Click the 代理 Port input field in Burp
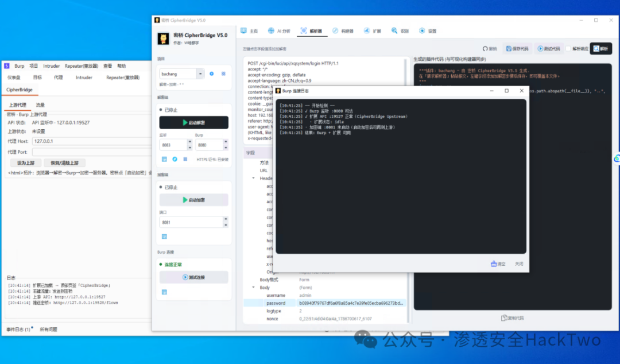This screenshot has height=364, width=620. 92,152
